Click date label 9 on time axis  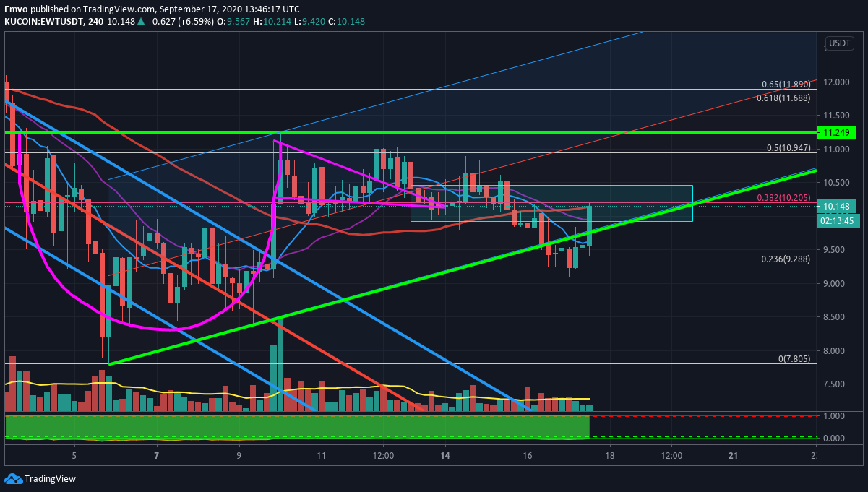239,456
